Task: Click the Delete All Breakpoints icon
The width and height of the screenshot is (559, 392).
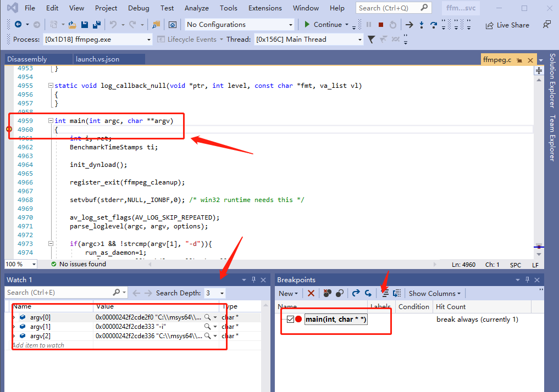Action: coord(327,293)
